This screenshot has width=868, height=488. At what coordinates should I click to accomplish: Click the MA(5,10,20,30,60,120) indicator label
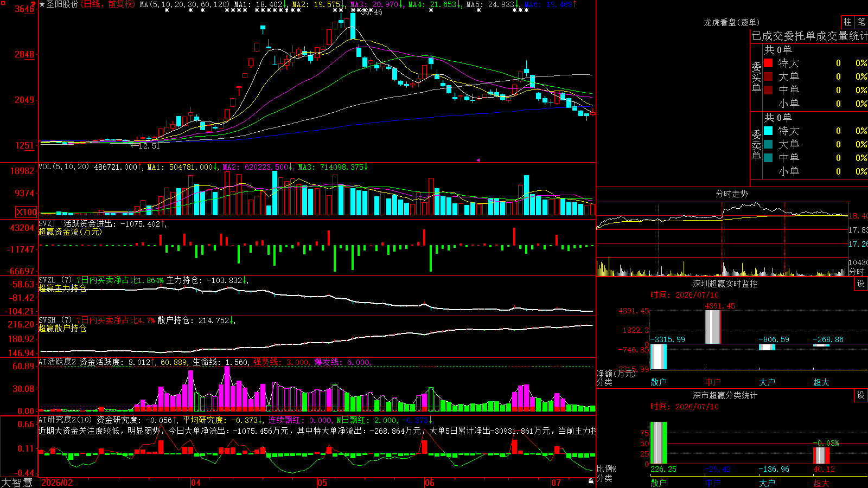[x=184, y=4]
